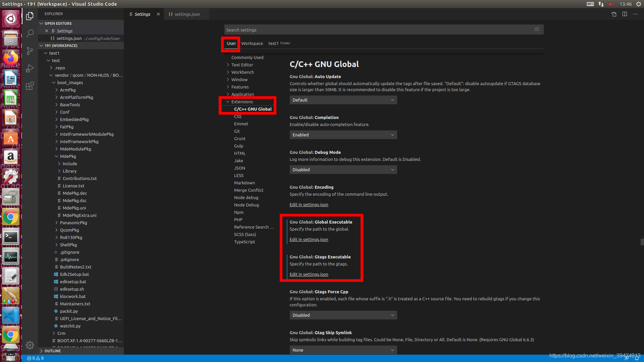Open Amazon launcher in dock
Screen dimensions: 644x362
(x=11, y=158)
